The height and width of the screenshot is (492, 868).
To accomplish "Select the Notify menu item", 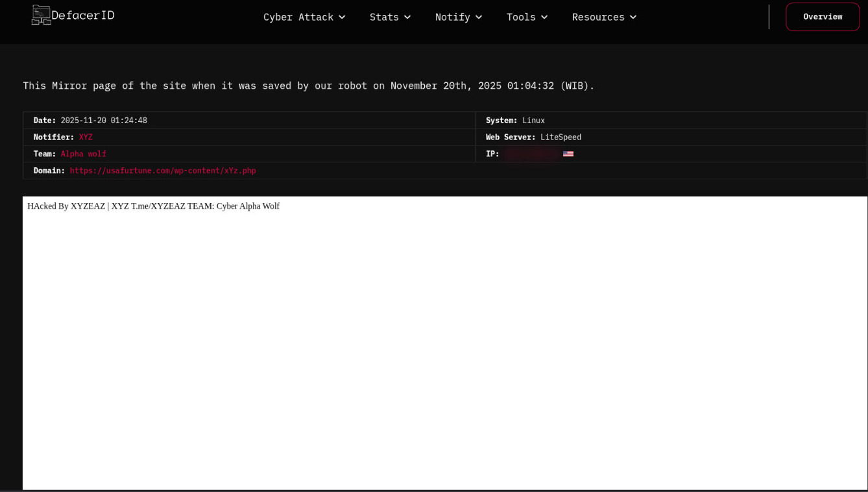I will [452, 17].
